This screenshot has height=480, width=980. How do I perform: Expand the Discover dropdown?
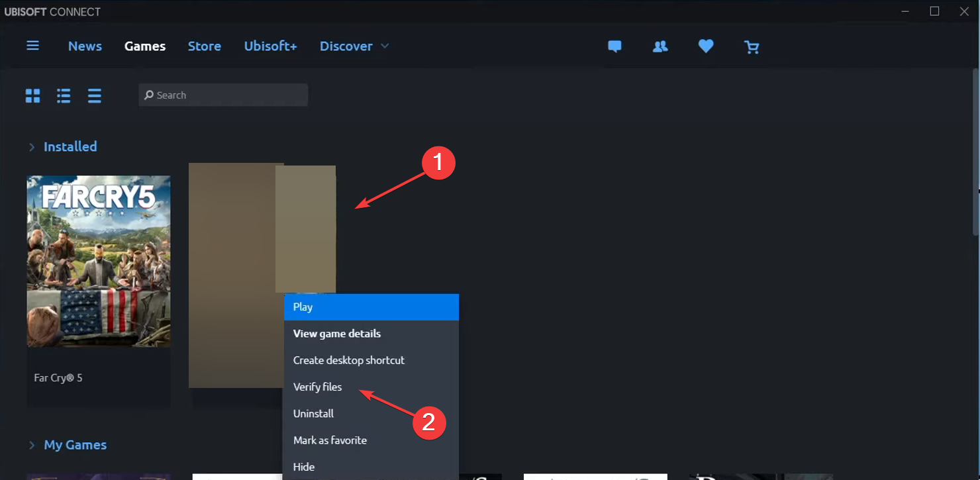(x=354, y=46)
